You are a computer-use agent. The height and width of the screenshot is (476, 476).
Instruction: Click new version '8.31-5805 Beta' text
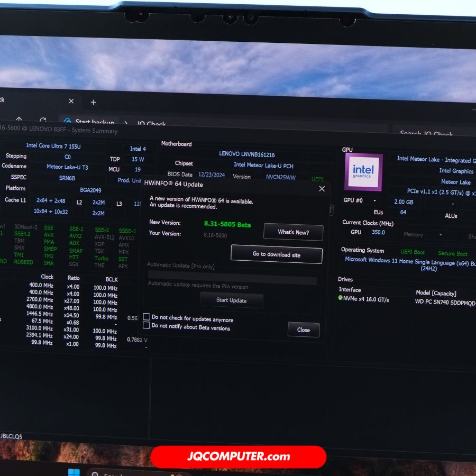pos(227,224)
